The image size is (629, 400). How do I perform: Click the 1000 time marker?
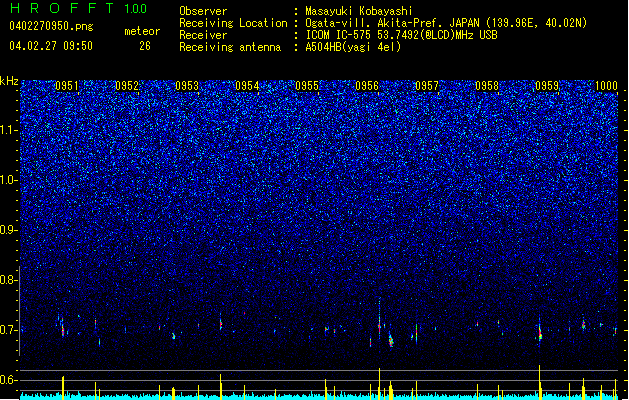[x=606, y=86]
